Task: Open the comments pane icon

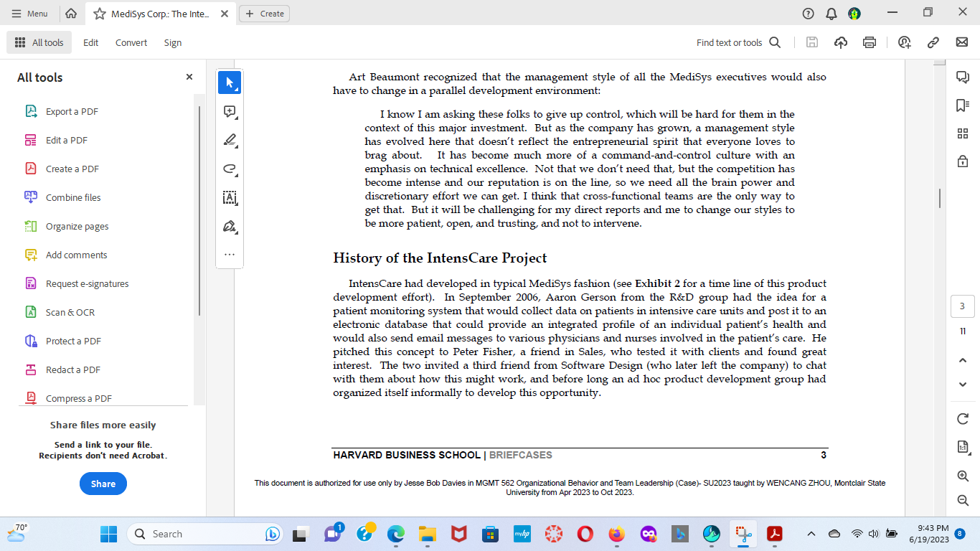Action: tap(962, 77)
